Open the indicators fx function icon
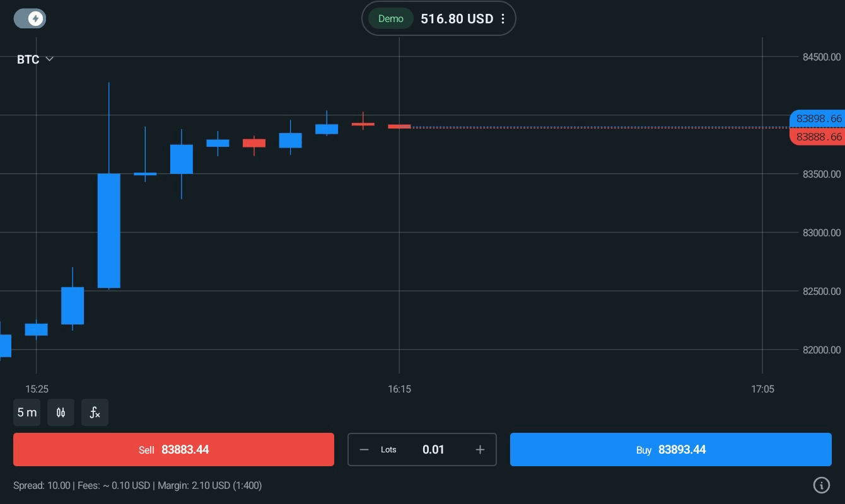Screen dimensions: 845x504 [x=95, y=413]
